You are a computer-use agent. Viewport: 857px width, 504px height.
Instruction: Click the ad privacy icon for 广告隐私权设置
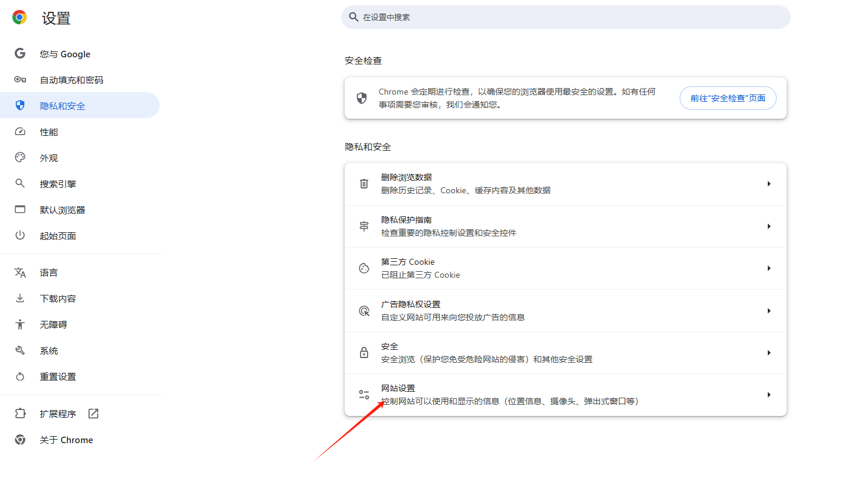[x=364, y=311]
